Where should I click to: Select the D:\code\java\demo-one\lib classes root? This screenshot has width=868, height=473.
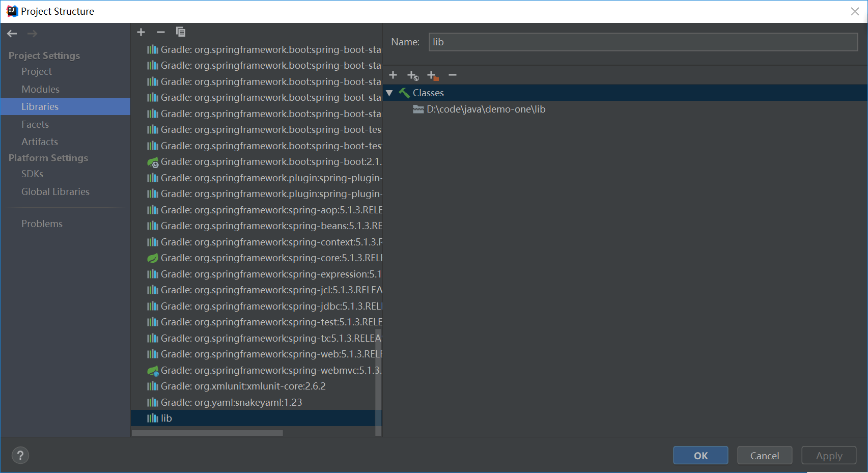486,109
